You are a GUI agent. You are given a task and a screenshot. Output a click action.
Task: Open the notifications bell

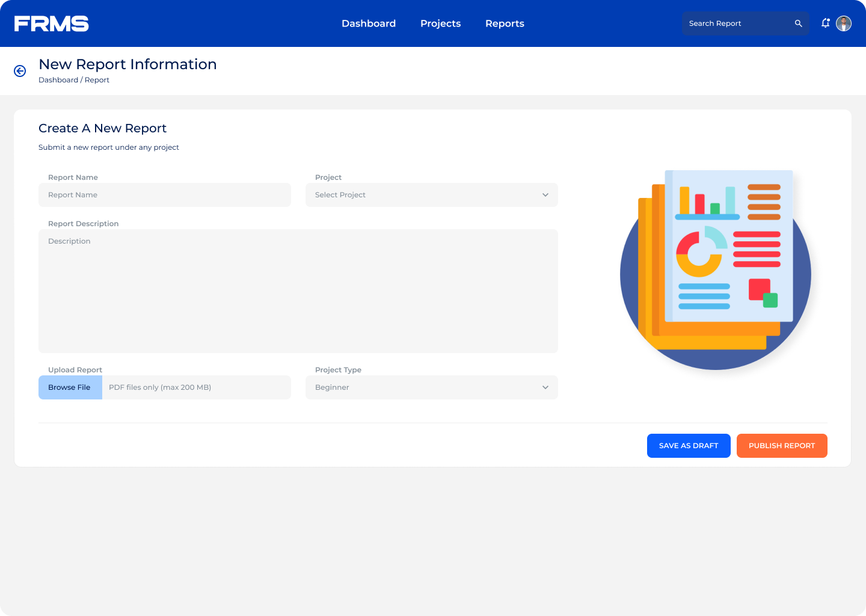[826, 23]
